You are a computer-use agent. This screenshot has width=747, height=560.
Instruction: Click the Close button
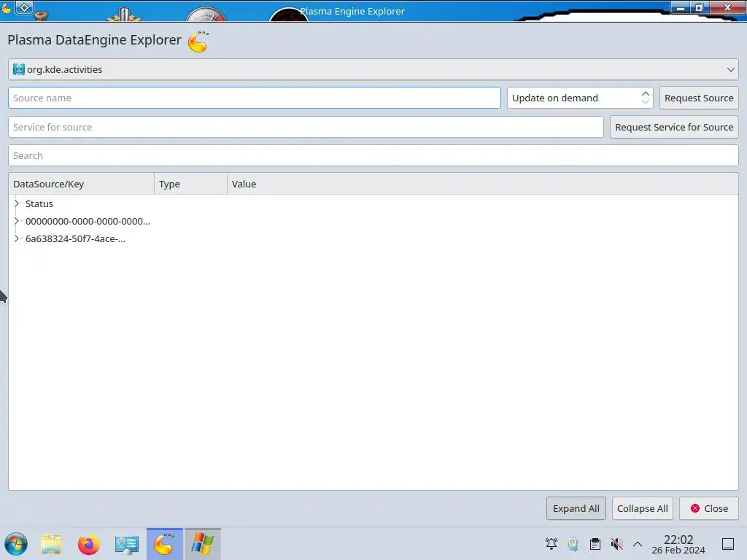709,508
